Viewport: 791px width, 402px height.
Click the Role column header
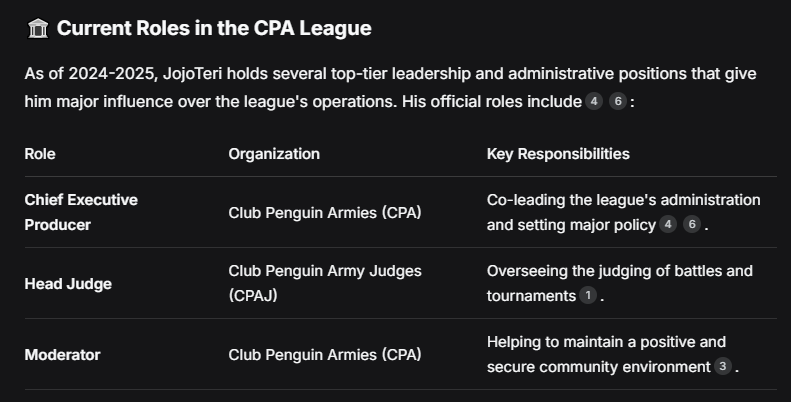(40, 154)
